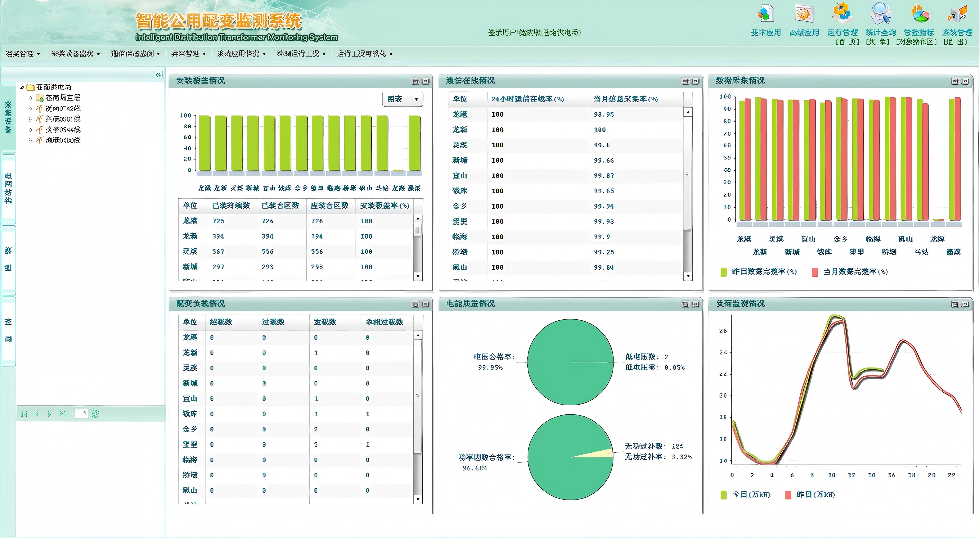
Task: Go to last page in tree pager
Action: [x=62, y=414]
